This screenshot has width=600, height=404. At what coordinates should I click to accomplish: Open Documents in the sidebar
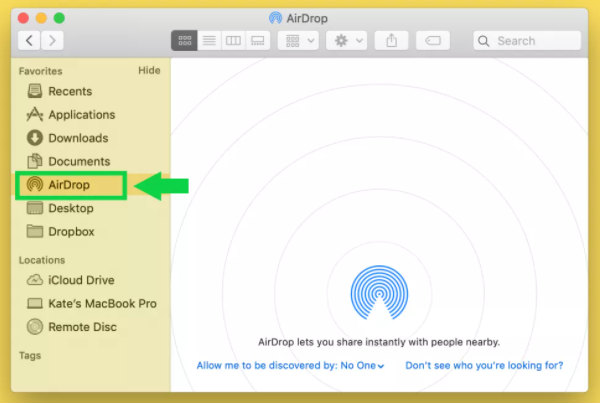pyautogui.click(x=90, y=161)
